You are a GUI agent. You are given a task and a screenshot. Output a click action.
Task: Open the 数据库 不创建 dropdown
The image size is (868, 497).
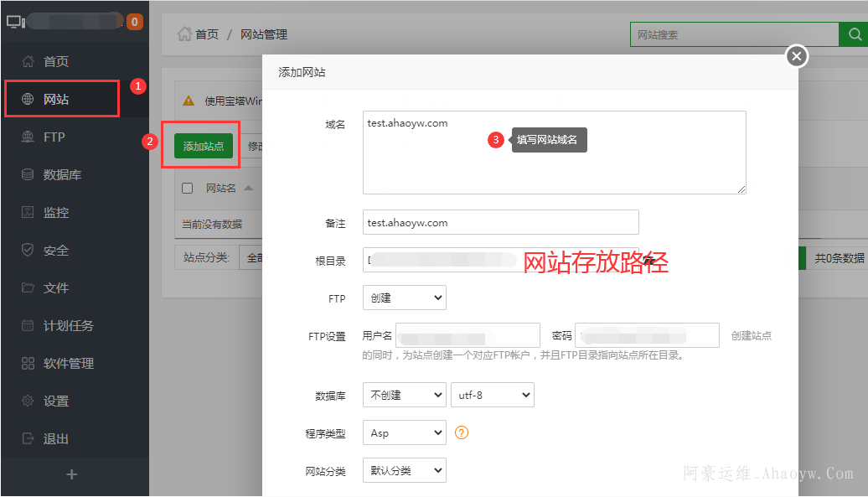(404, 395)
